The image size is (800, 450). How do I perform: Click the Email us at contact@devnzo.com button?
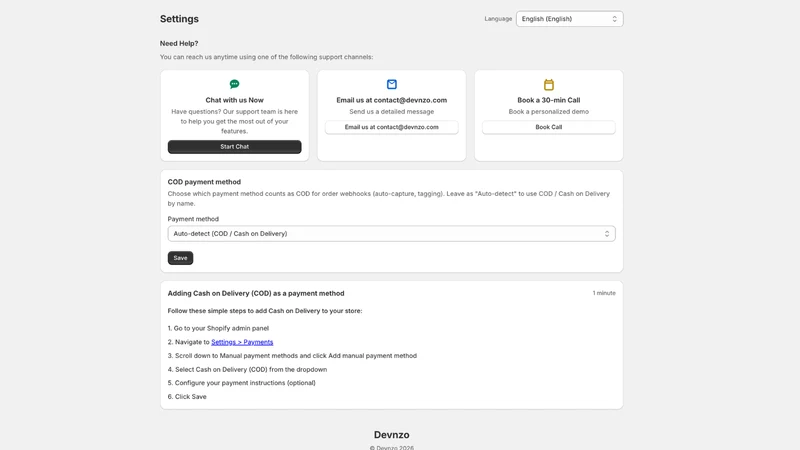[391, 127]
